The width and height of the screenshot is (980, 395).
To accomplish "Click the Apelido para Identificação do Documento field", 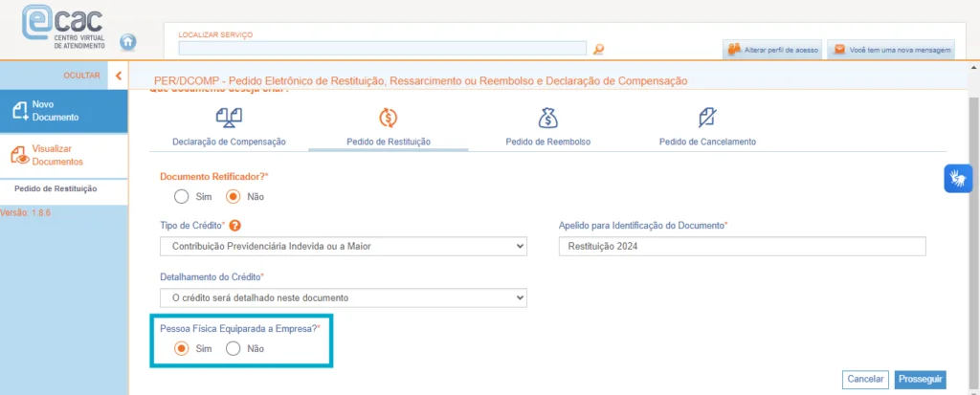I will click(742, 247).
